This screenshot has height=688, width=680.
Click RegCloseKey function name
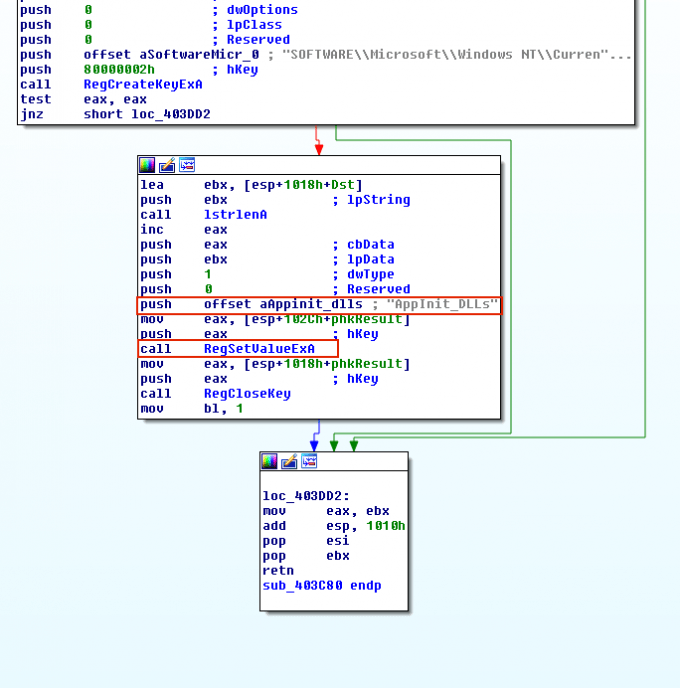tap(247, 394)
